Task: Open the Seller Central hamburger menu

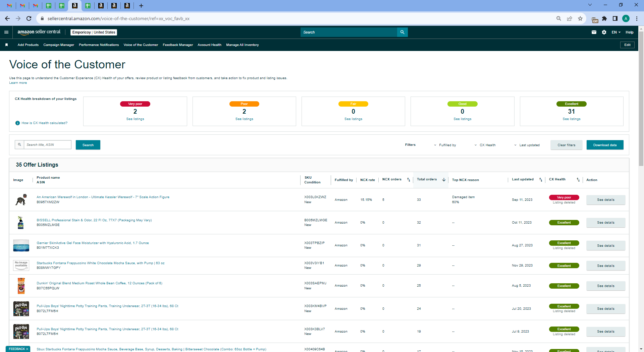Action: pos(6,32)
